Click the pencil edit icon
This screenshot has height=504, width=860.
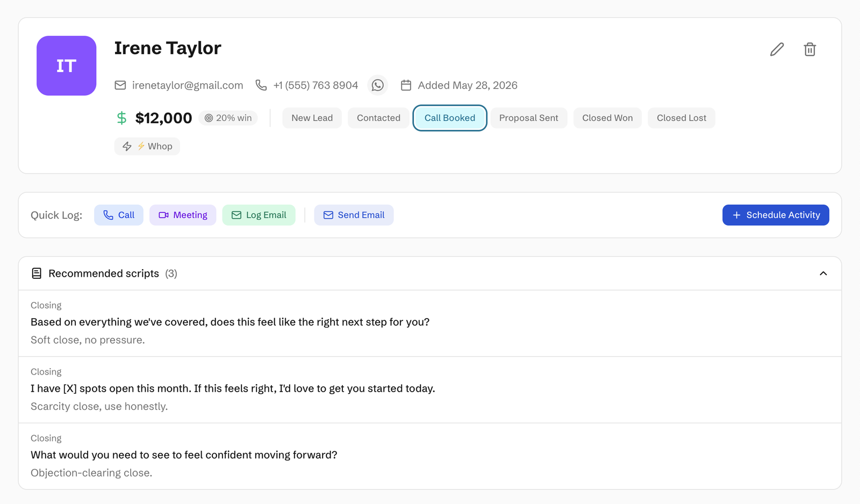[x=777, y=49]
